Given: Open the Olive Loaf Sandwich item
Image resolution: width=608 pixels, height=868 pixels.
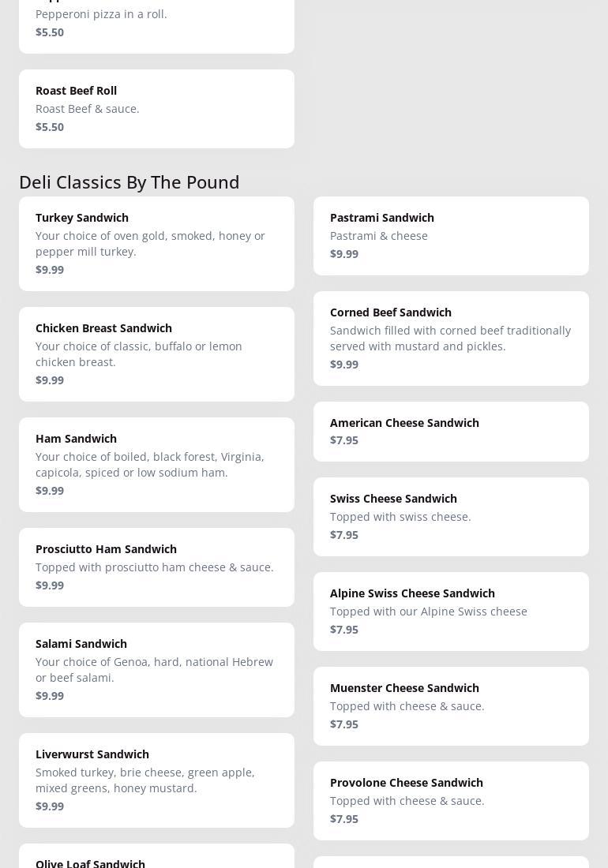Looking at the screenshot, I should (x=156, y=859).
